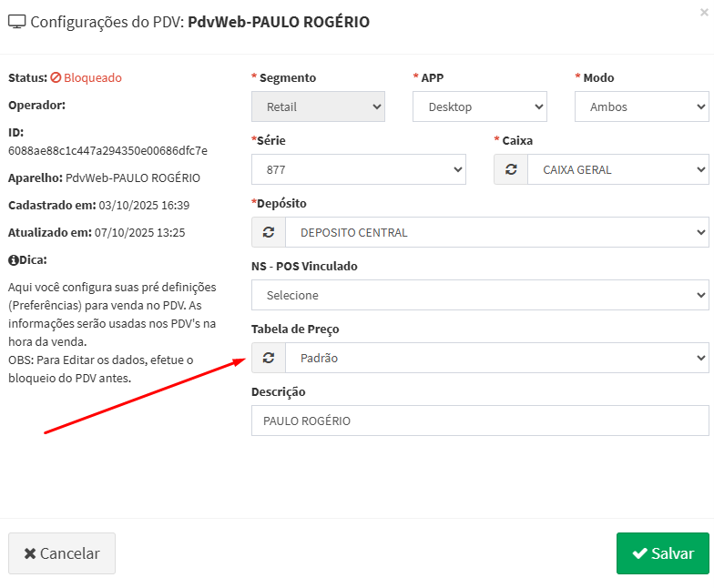Close the dialog with the top-right X

pos(703,12)
